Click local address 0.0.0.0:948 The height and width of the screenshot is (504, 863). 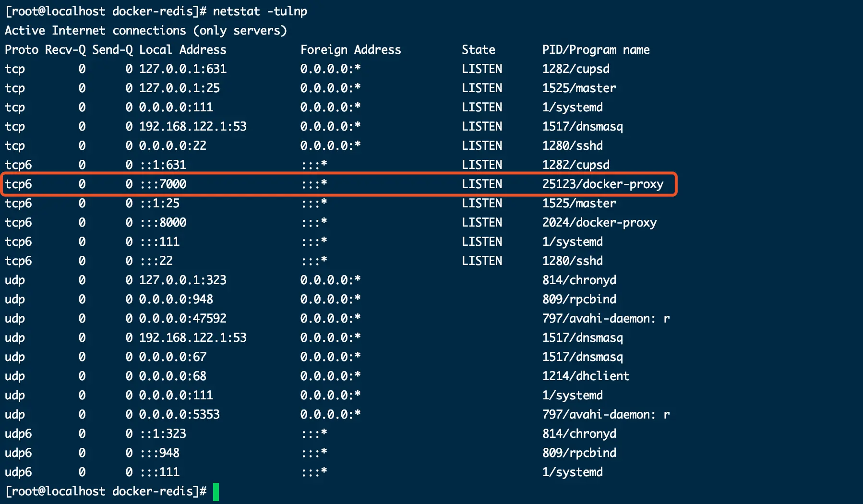(176, 300)
